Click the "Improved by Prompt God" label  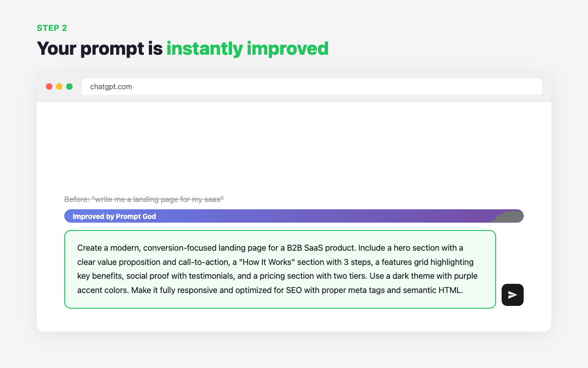(114, 216)
